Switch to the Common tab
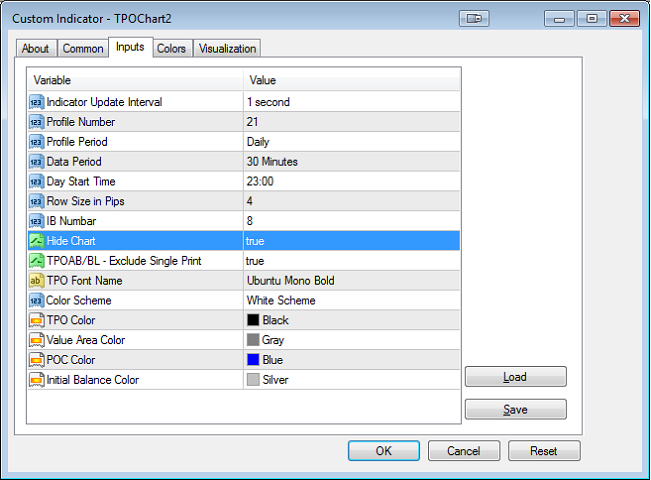Image resolution: width=651 pixels, height=480 pixels. point(83,49)
